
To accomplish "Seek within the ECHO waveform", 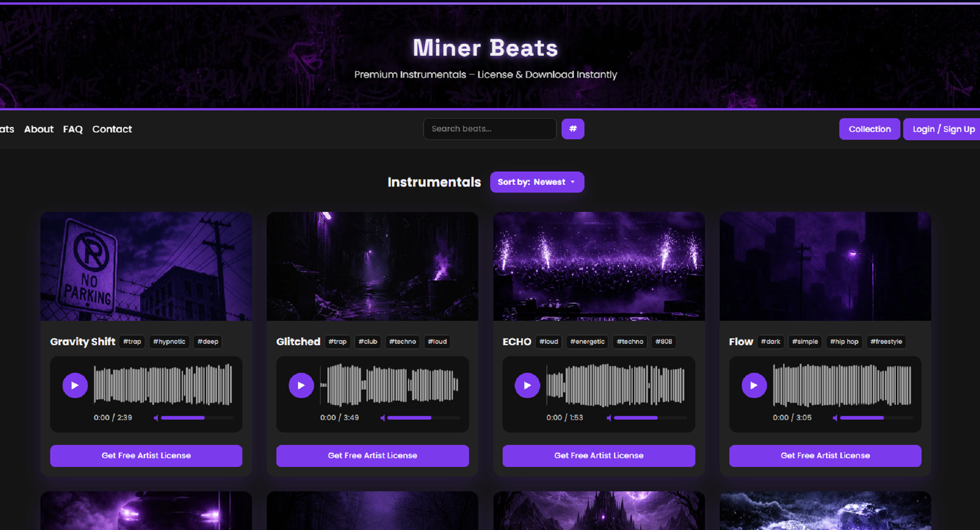I will [x=616, y=386].
